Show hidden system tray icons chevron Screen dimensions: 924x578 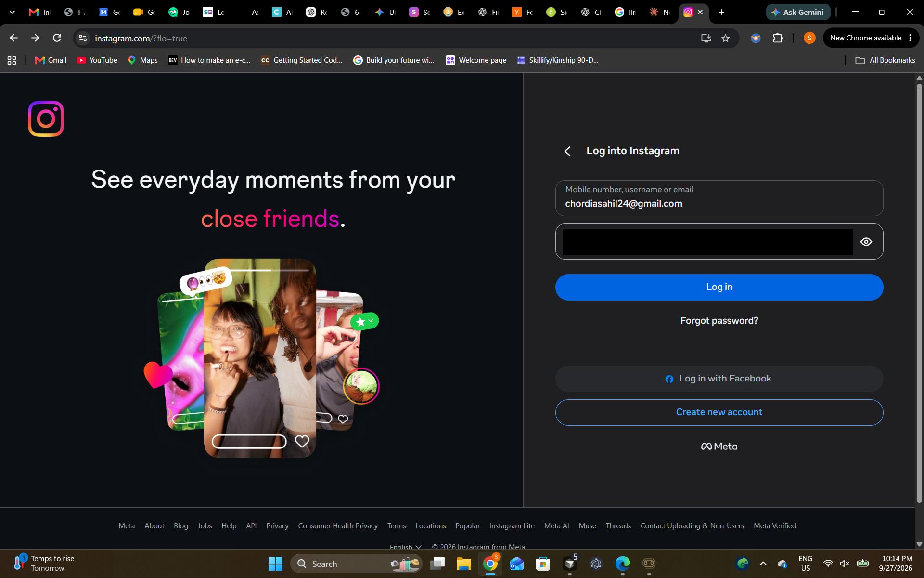pos(763,564)
